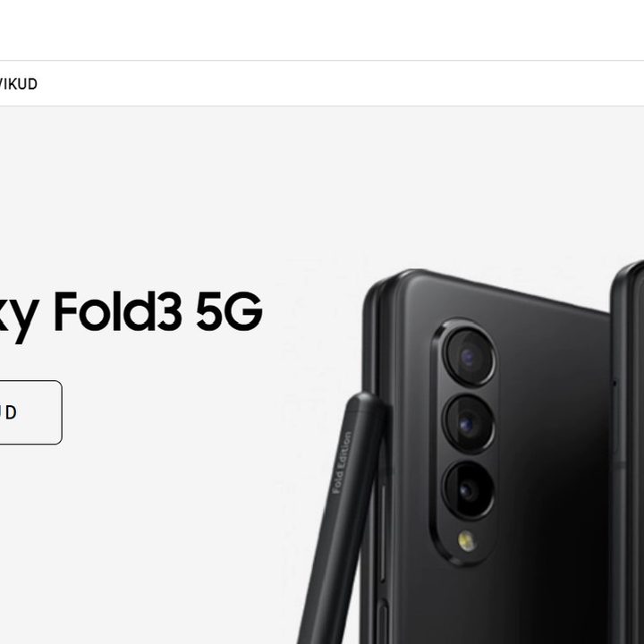Image resolution: width=644 pixels, height=644 pixels.
Task: Click the oval camera module housing
Action: (x=465, y=442)
